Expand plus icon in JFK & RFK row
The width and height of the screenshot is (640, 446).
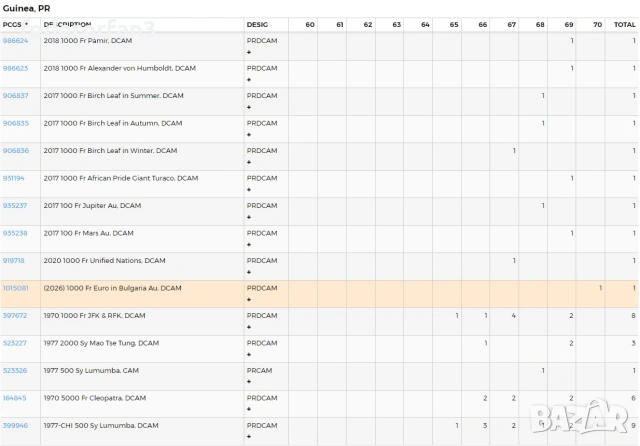249,327
